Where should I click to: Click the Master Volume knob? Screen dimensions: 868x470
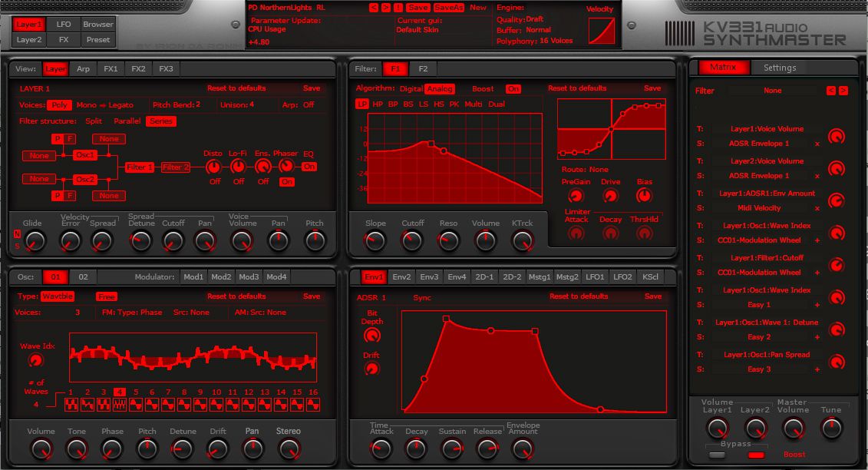(x=793, y=429)
